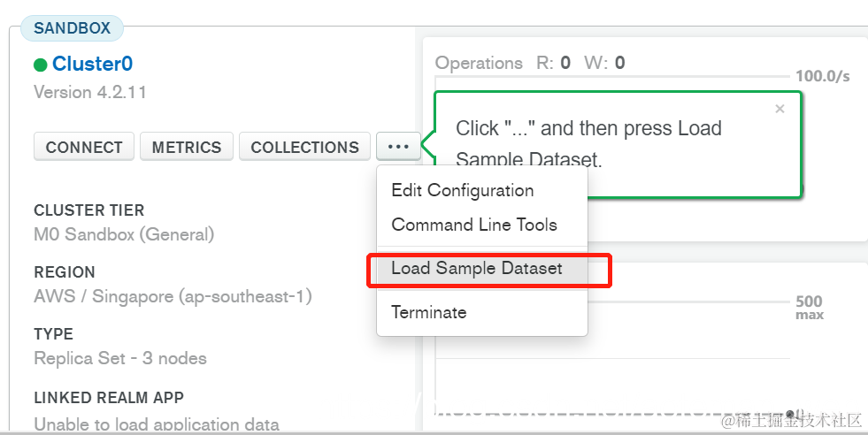Open the three-dots cluster options button
This screenshot has width=868, height=435.
coord(398,147)
